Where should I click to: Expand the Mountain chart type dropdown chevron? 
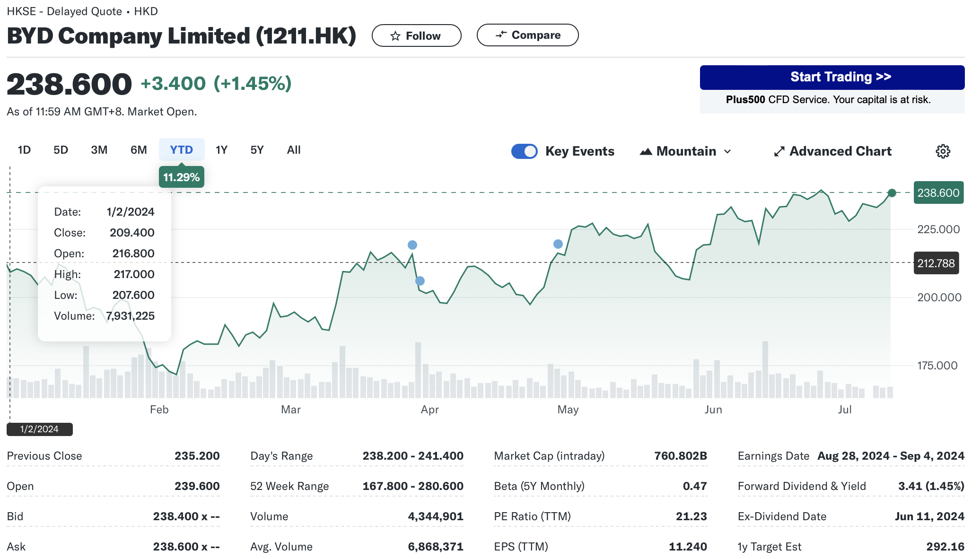pyautogui.click(x=727, y=151)
